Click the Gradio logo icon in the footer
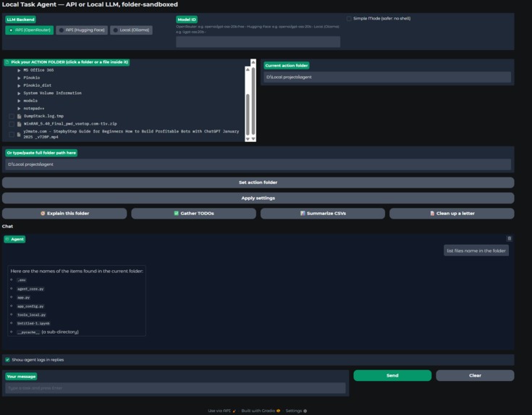Screen dimensions: 532x415 pos(278,411)
